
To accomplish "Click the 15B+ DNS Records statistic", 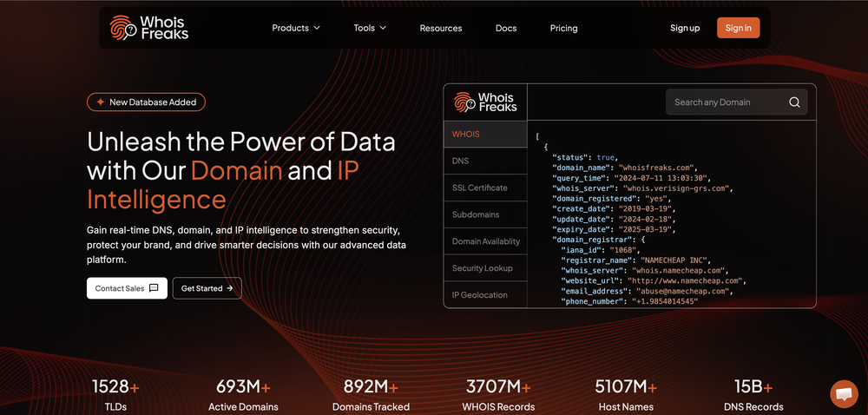I will (753, 395).
